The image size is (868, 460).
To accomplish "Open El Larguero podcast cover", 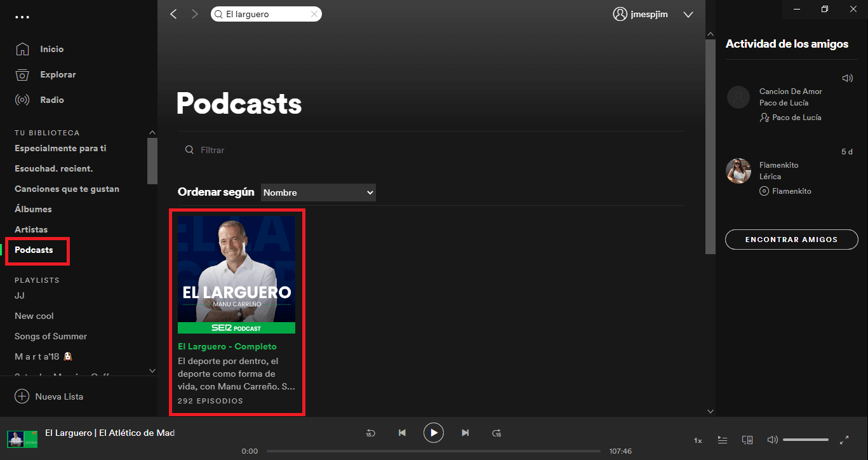I will (x=236, y=274).
